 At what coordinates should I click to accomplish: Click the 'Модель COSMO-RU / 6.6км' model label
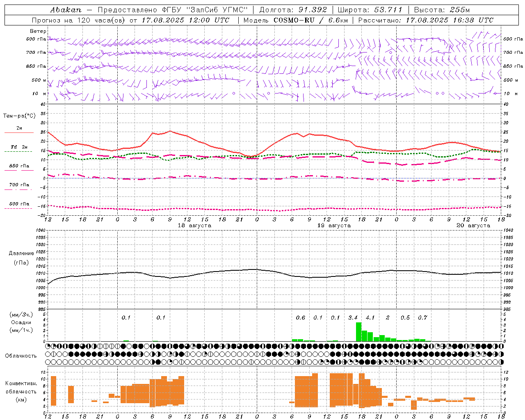296,20
